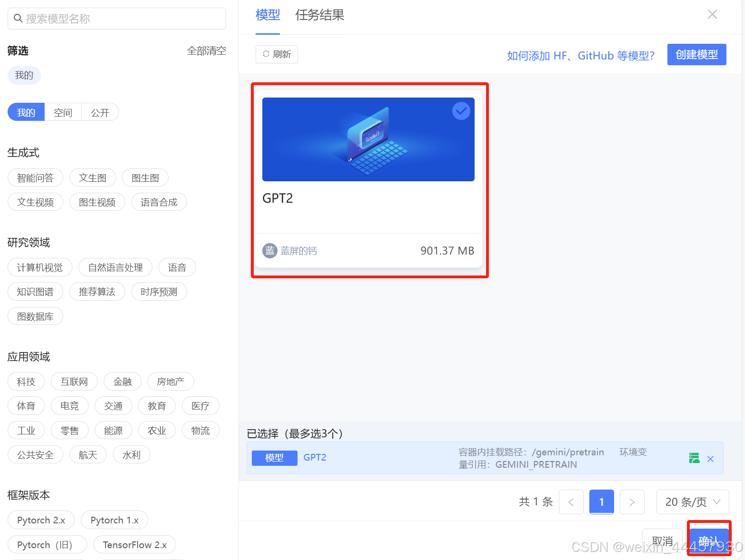
Task: Toggle the 体育 filter tag
Action: (x=26, y=405)
